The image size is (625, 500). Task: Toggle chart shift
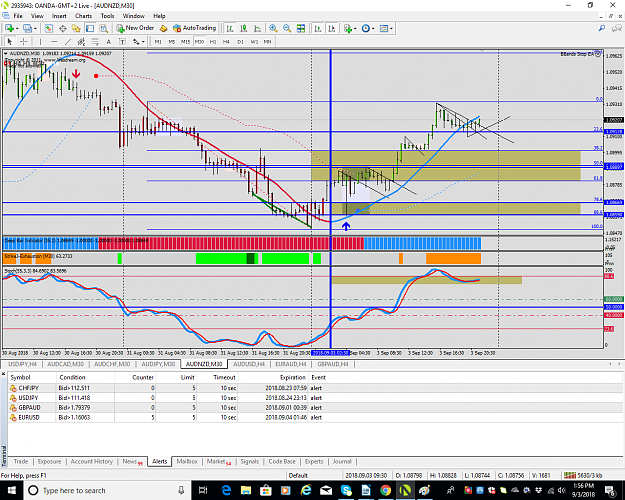click(x=331, y=28)
